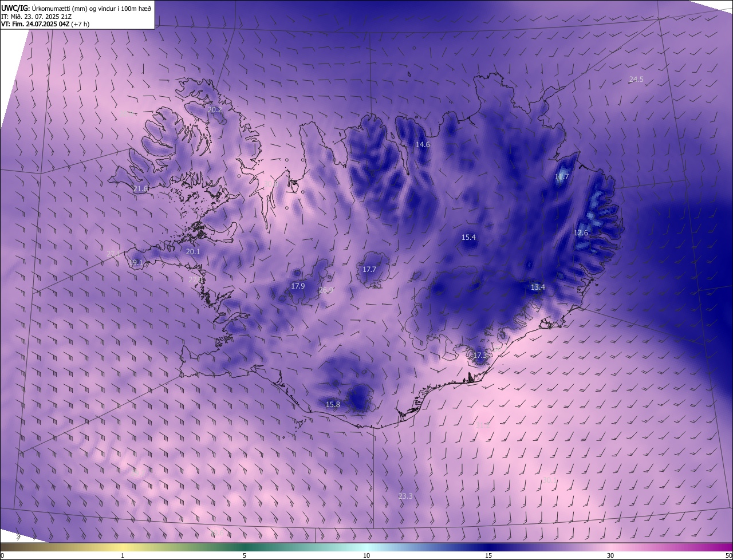Screen dimensions: 733x560
Task: Click the 30 tick on the color scale
Action: coord(610,556)
